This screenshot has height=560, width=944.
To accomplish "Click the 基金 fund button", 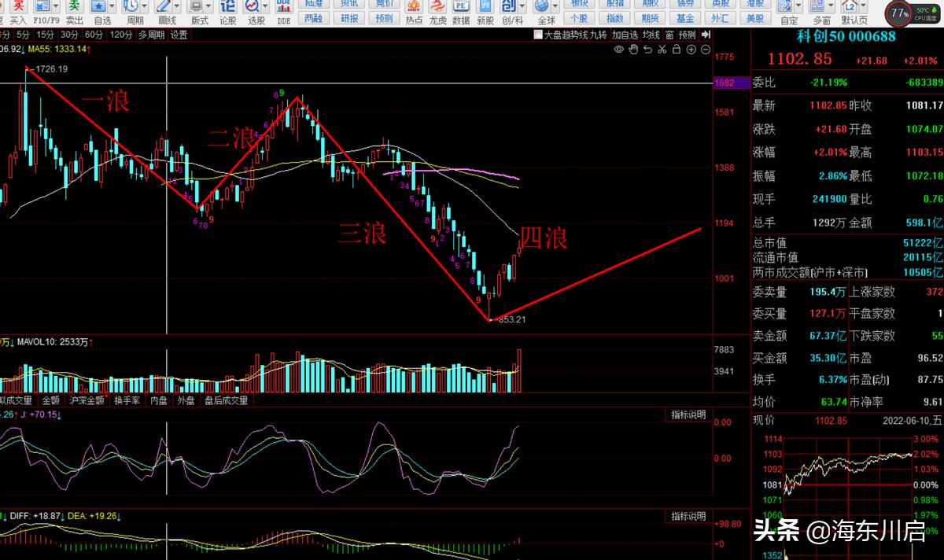I will point(686,19).
